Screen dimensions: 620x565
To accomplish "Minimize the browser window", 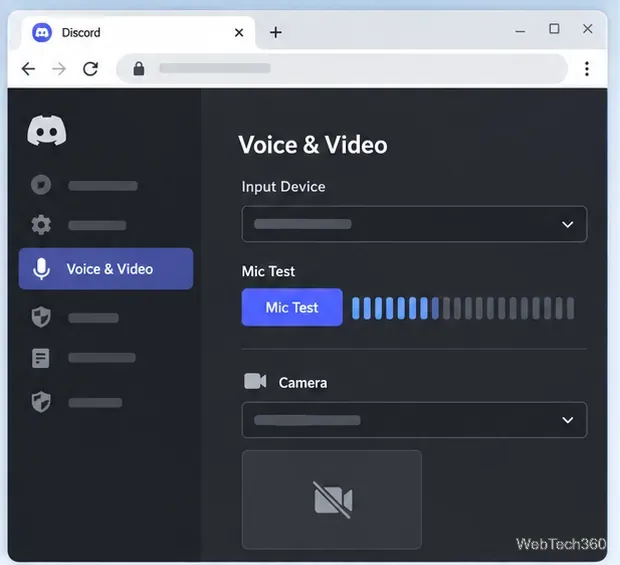I will [x=520, y=31].
